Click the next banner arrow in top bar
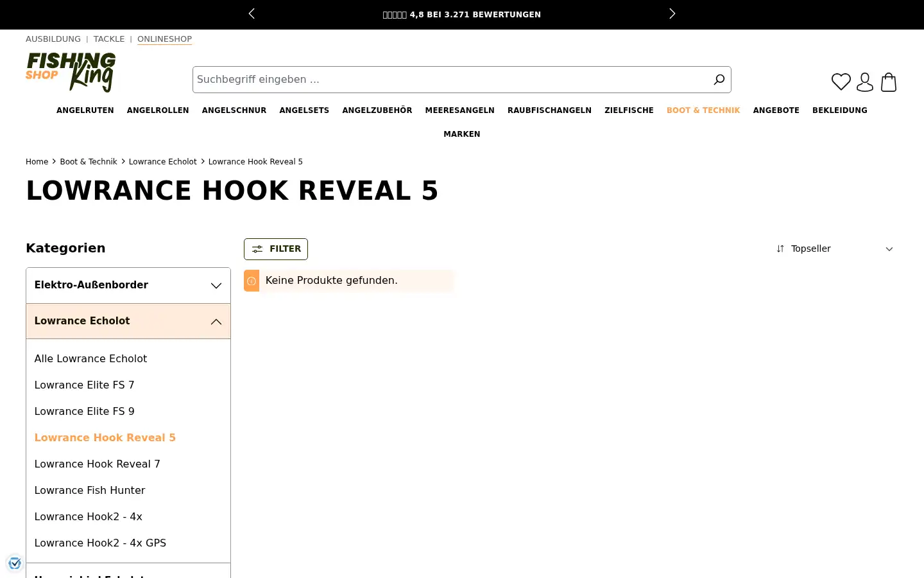The height and width of the screenshot is (578, 924). pyautogui.click(x=672, y=13)
